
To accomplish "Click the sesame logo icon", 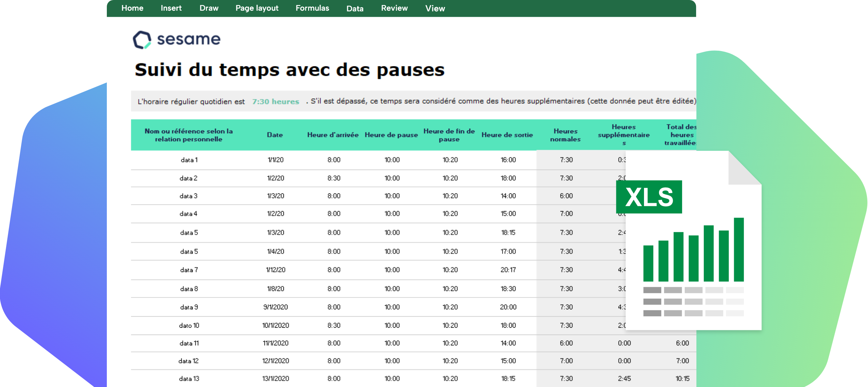I will tap(142, 40).
